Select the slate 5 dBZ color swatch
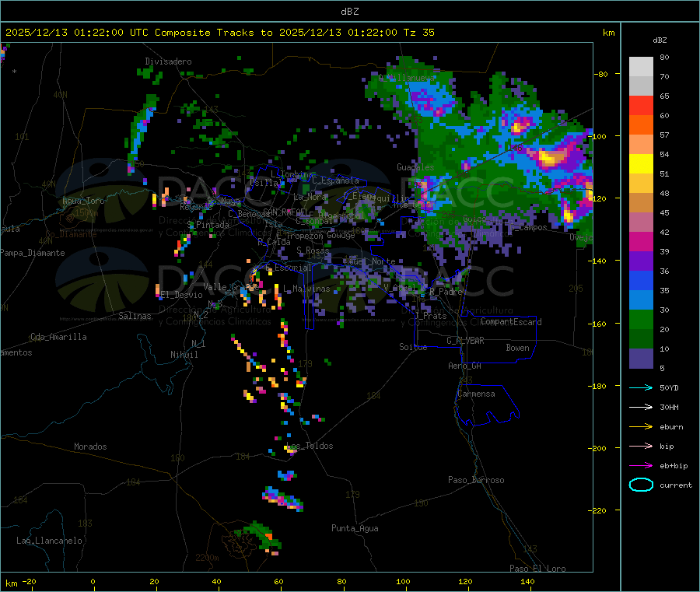Image resolution: width=700 pixels, height=592 pixels. [x=641, y=359]
